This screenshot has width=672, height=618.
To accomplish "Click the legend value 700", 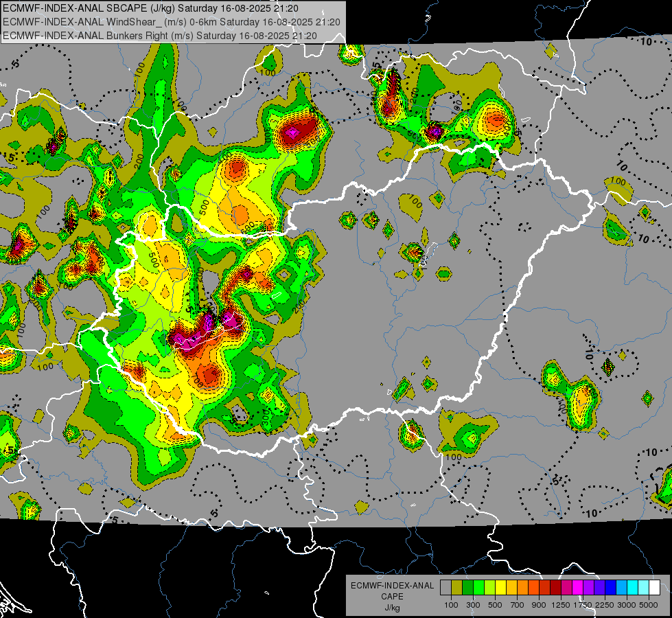I will pyautogui.click(x=518, y=605).
